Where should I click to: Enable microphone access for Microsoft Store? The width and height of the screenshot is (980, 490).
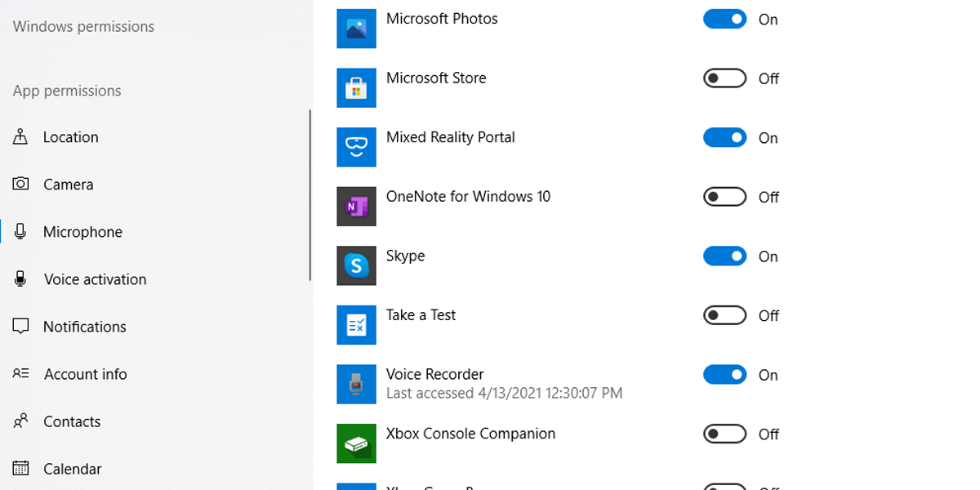tap(724, 78)
